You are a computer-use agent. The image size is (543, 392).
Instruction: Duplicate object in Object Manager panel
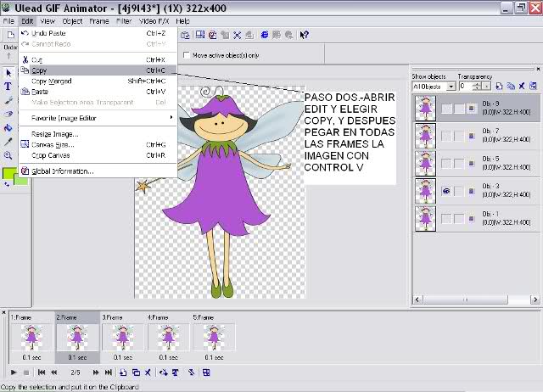tap(511, 86)
